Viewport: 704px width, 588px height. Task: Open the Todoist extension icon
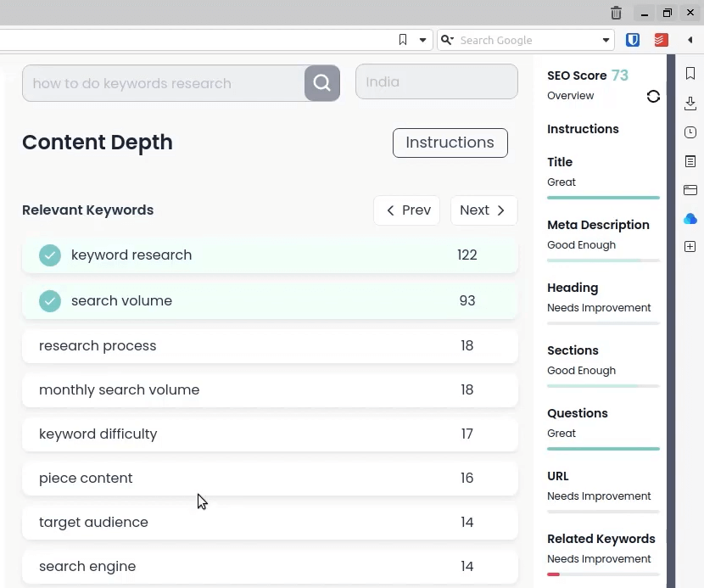(661, 40)
